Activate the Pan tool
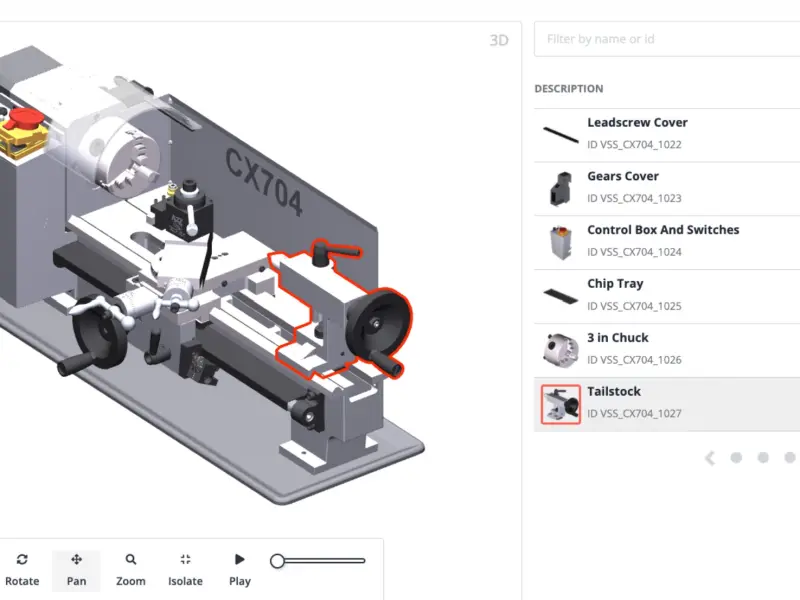Screen dimensions: 800x600 click(x=77, y=570)
